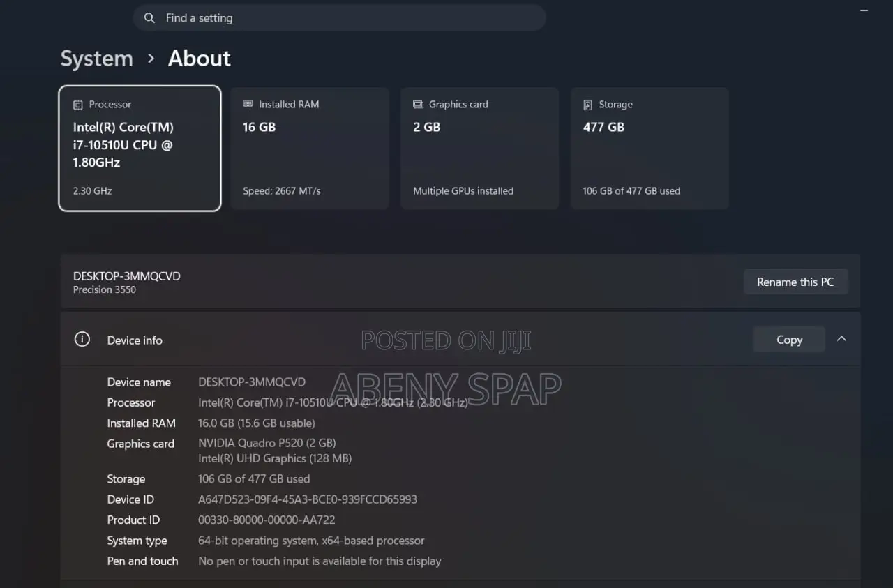Image resolution: width=893 pixels, height=588 pixels.
Task: Open the Storage 477 GB card
Action: point(650,148)
